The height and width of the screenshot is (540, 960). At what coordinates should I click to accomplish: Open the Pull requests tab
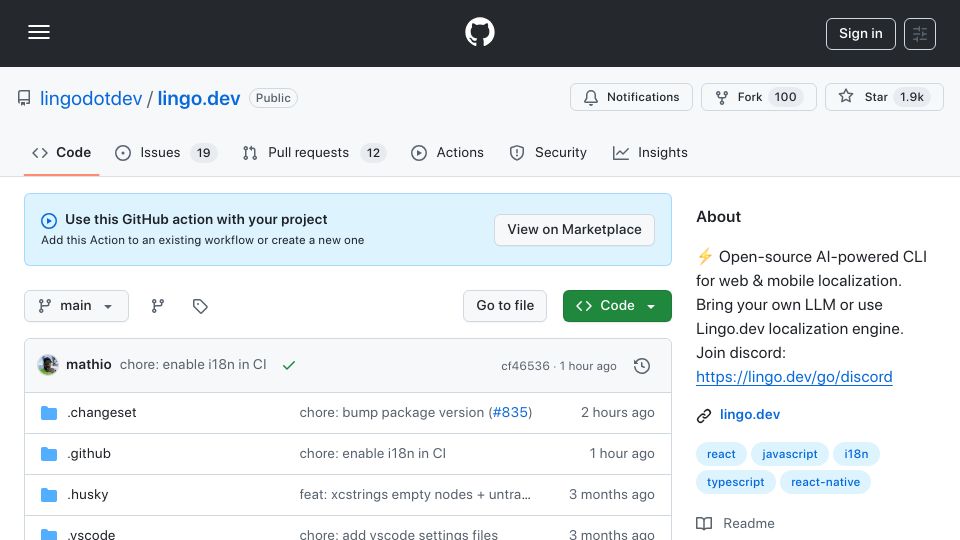314,152
